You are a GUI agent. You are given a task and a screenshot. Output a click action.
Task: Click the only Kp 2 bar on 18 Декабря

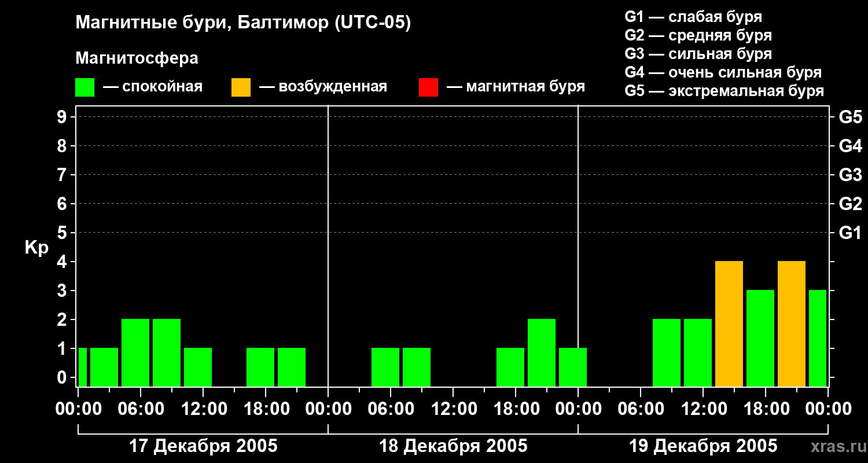(x=542, y=353)
